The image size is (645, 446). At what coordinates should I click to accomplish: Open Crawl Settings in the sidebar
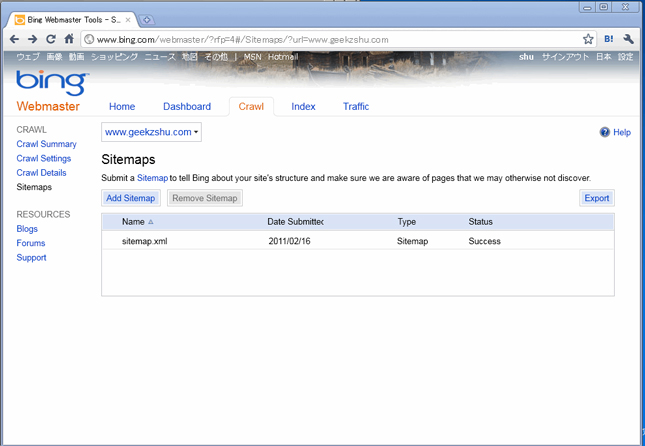[x=44, y=158]
